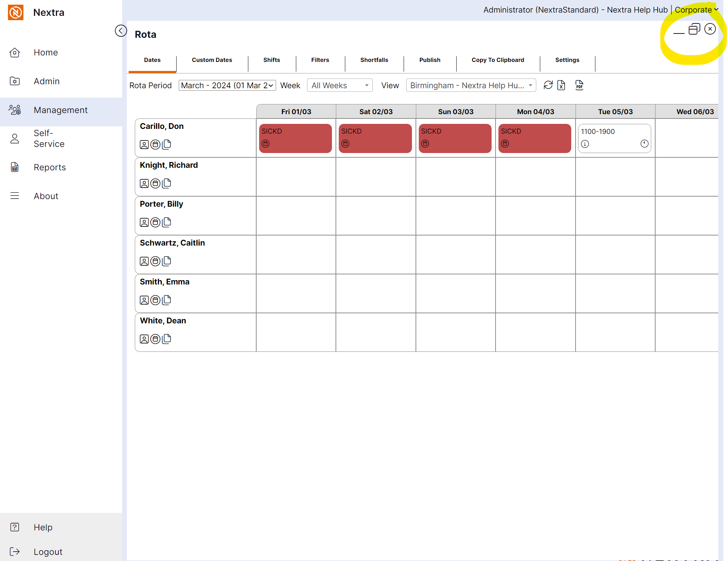Screen dimensions: 728x561
Task: Select the red SICKD block on Fri 01/03
Action: pos(295,138)
